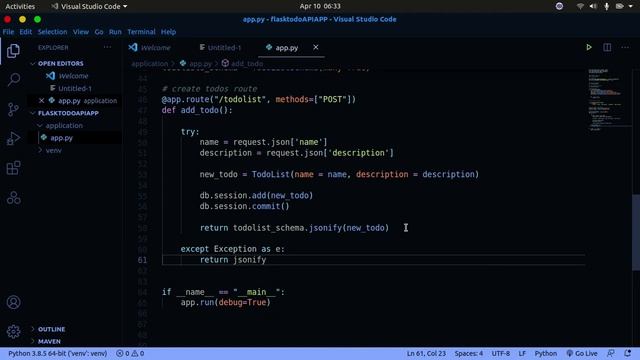
Task: Collapse the FLASKTODOAPIAPP folder section
Action: [68, 113]
